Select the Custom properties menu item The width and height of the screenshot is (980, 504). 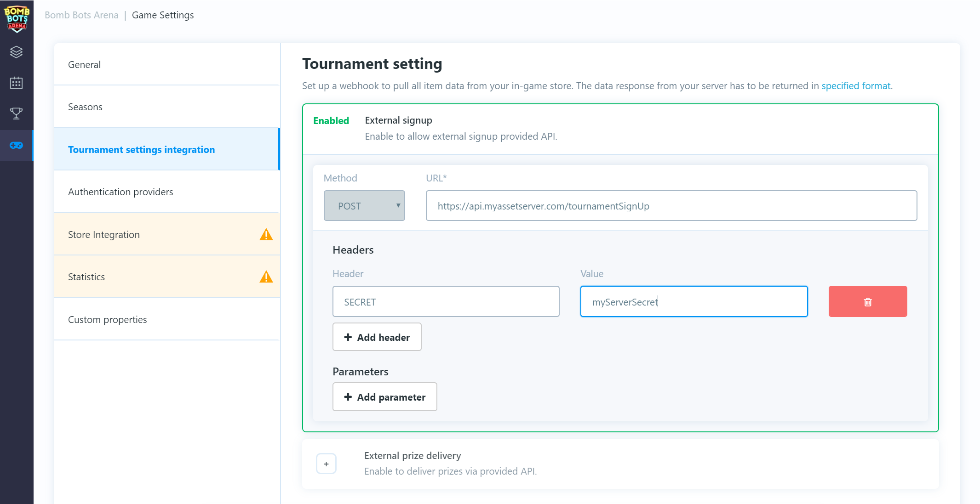(108, 319)
